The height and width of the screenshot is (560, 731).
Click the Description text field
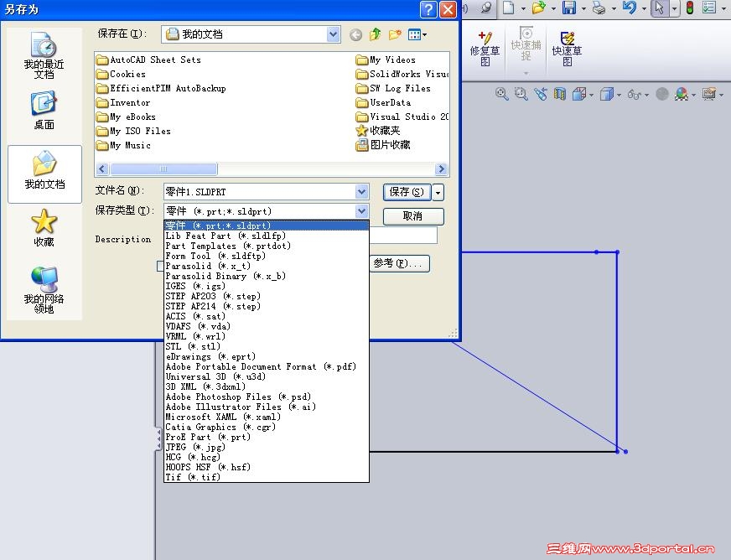tap(403, 235)
